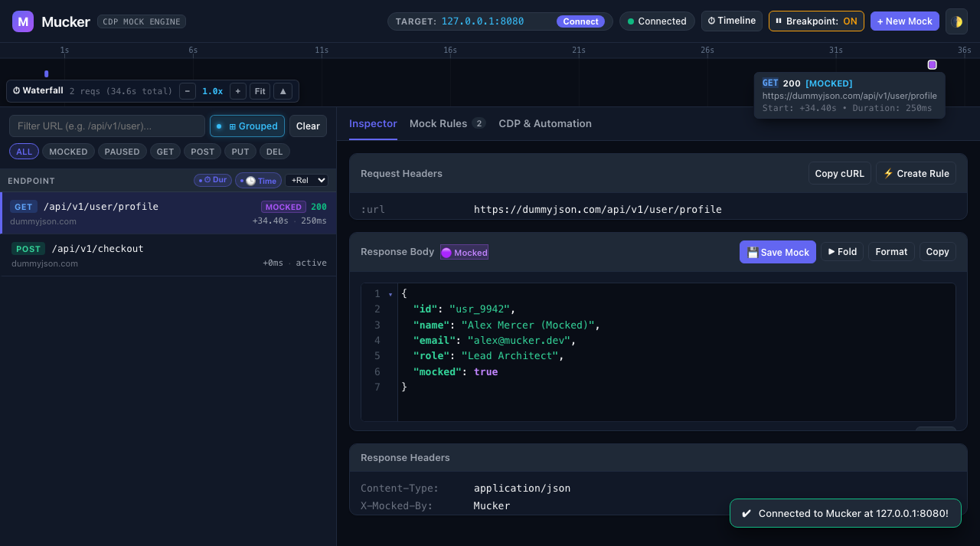Click the true value for mocked key

pyautogui.click(x=485, y=371)
